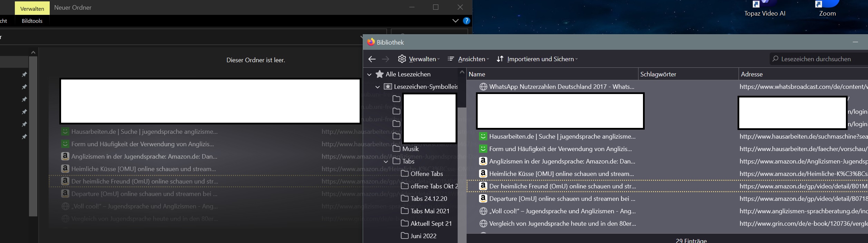Screen dimensions: 868x243
Task: Collapse the Alle Lesezeichen tree node
Action: pyautogui.click(x=369, y=74)
